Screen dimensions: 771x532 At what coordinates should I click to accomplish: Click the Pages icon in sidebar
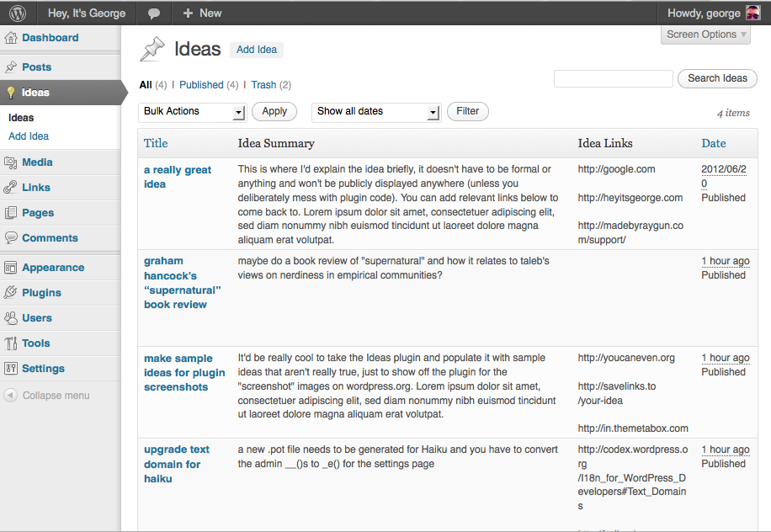(x=10, y=213)
